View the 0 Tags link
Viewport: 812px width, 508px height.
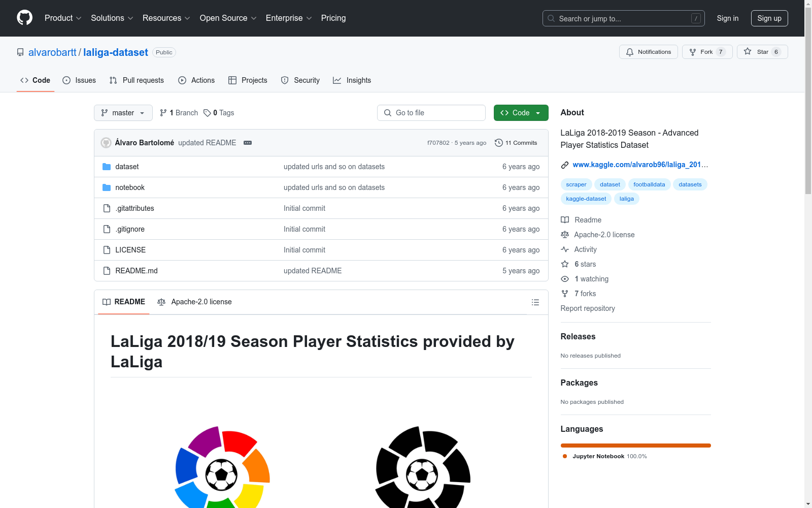[x=219, y=113]
